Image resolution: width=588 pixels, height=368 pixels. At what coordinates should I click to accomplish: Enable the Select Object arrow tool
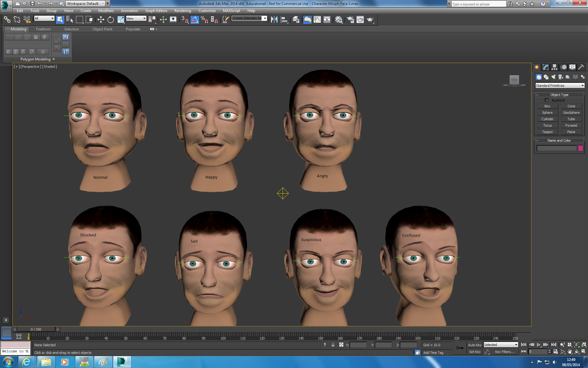(x=60, y=20)
